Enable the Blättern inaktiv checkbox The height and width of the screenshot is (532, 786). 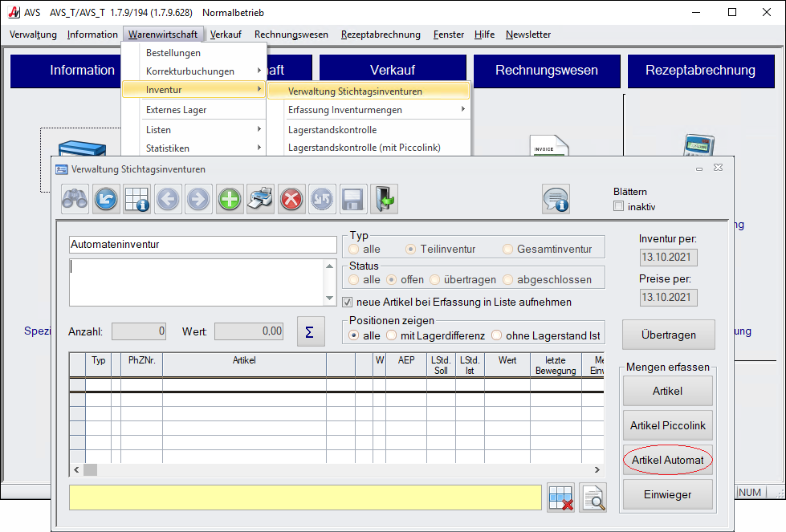point(618,206)
